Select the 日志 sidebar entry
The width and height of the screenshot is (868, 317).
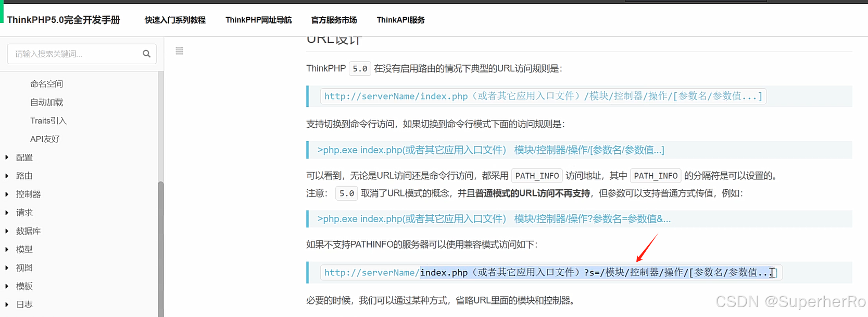24,304
